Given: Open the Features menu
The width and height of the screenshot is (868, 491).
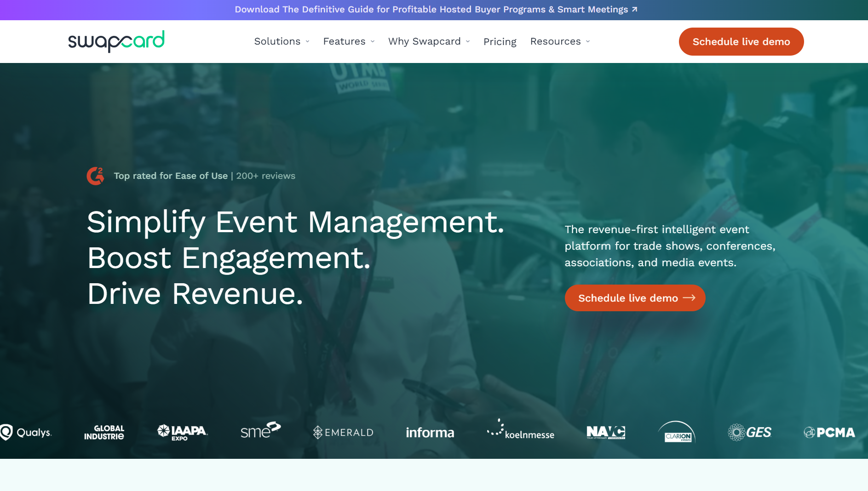Looking at the screenshot, I should [x=349, y=41].
